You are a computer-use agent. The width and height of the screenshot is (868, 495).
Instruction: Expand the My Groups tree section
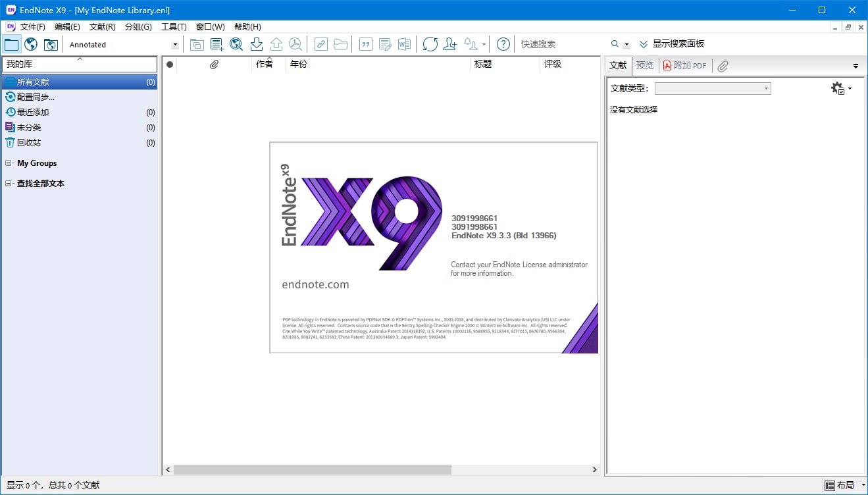pos(10,163)
